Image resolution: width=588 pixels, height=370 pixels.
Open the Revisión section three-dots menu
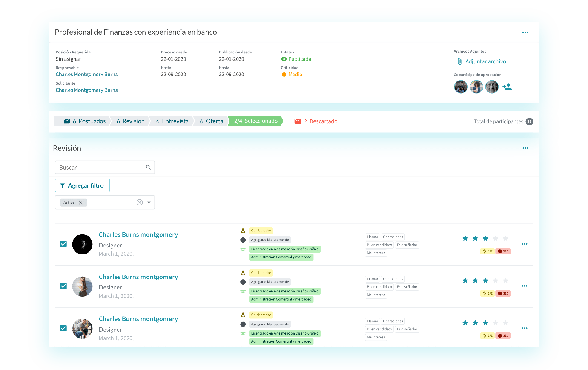(525, 148)
